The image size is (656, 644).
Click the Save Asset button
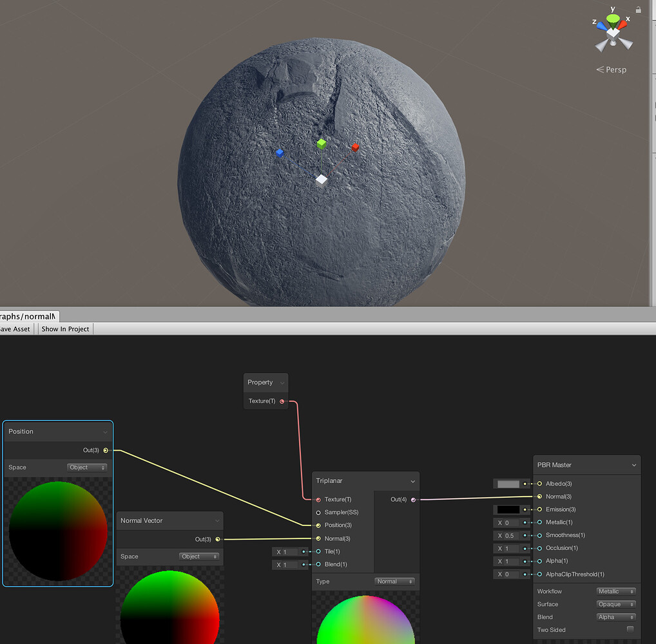click(15, 329)
